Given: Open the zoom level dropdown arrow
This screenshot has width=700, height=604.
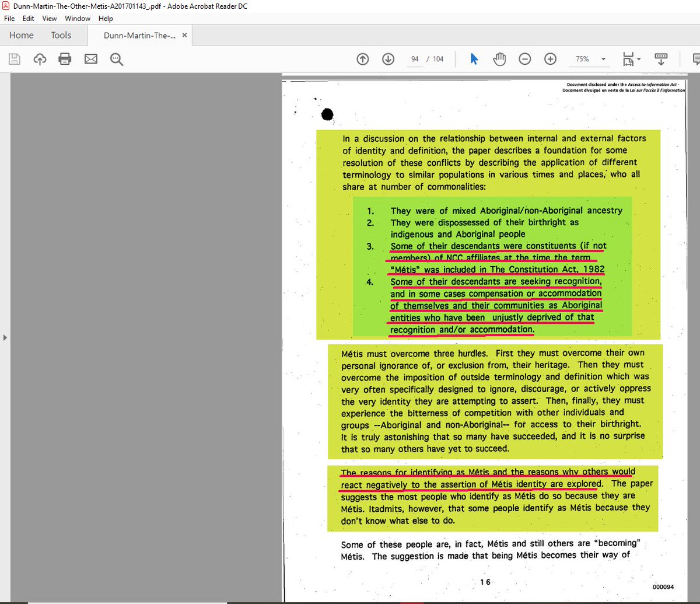Looking at the screenshot, I should [603, 59].
